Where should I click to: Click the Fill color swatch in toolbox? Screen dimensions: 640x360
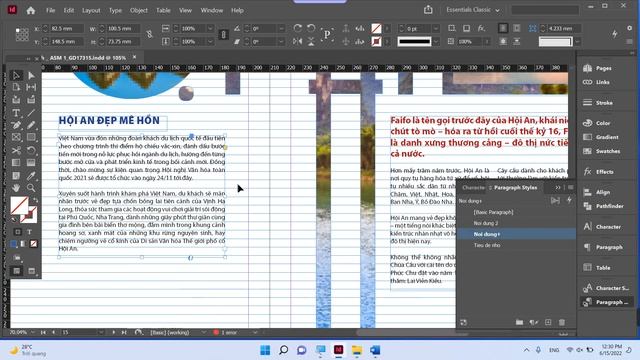19,205
